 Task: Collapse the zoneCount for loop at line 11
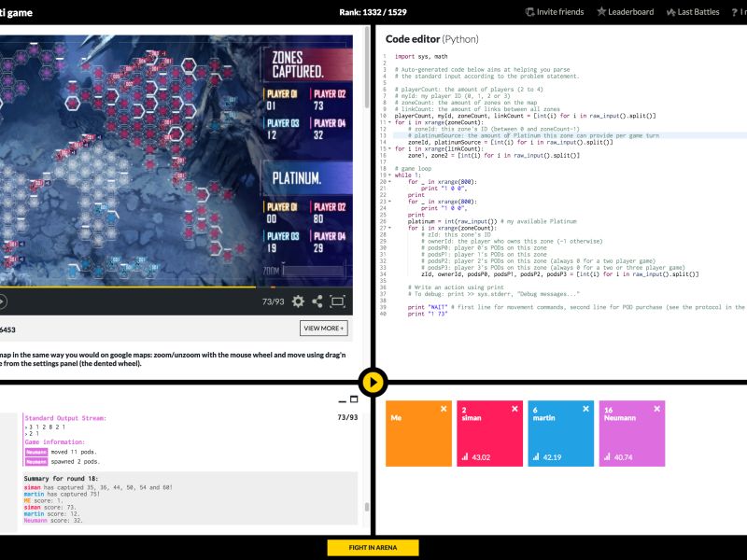click(x=390, y=122)
